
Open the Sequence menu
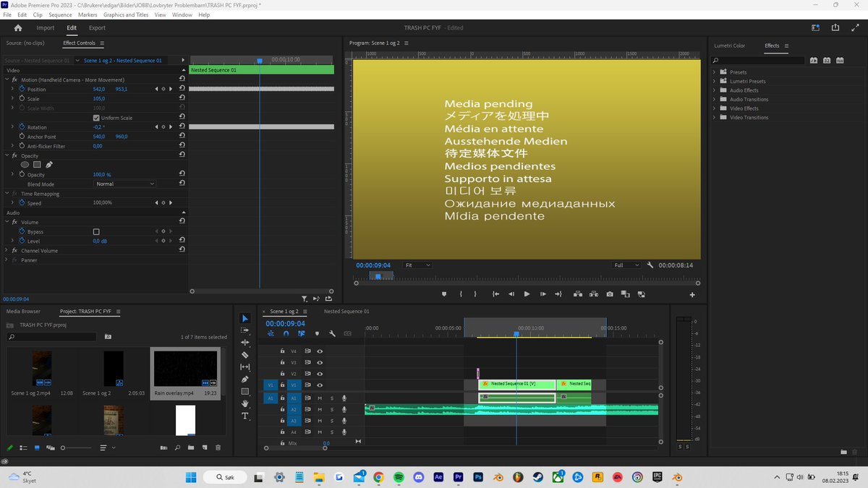pos(60,14)
